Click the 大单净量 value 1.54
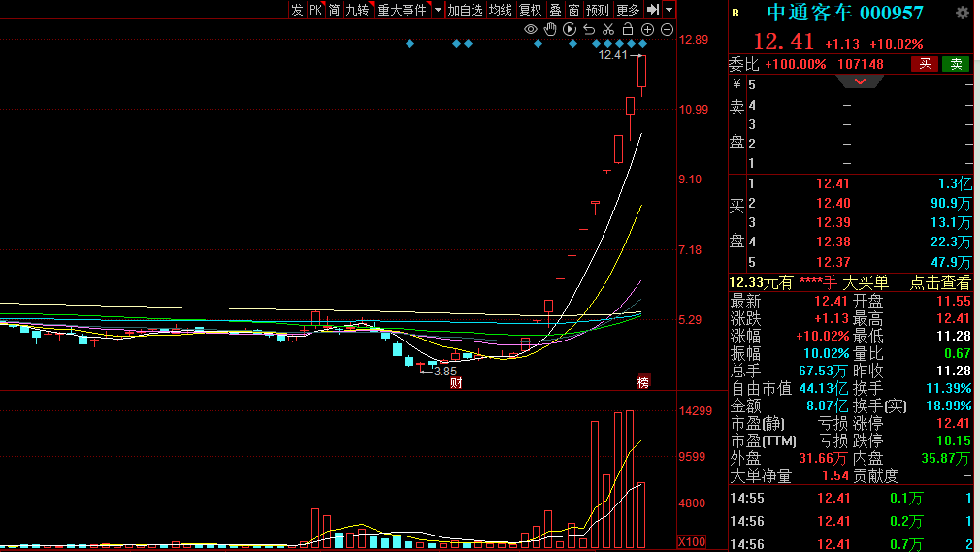The image size is (980, 552). tap(835, 475)
